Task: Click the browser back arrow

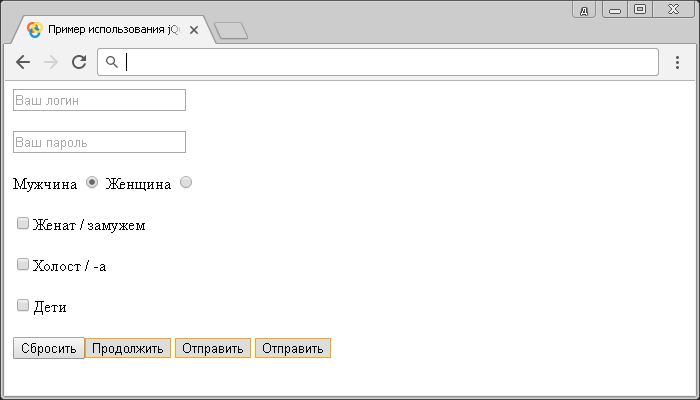Action: pyautogui.click(x=23, y=62)
